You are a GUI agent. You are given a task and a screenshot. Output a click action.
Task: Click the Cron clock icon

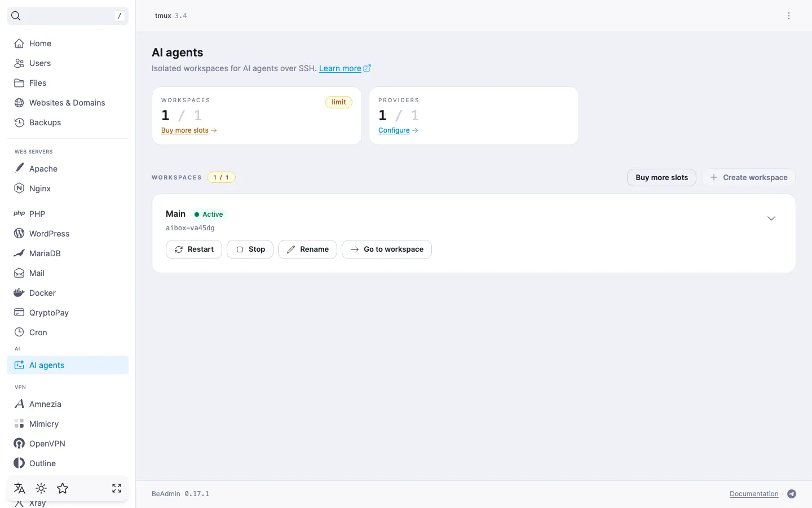coord(19,332)
